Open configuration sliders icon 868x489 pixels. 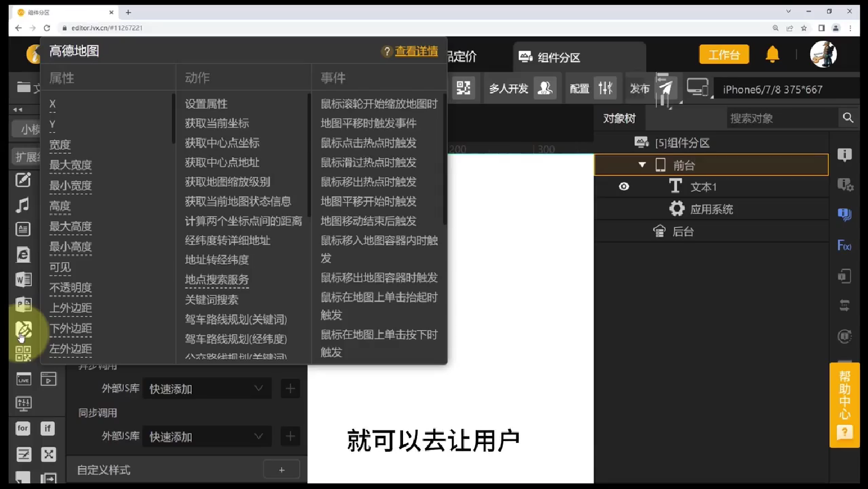[x=605, y=89]
